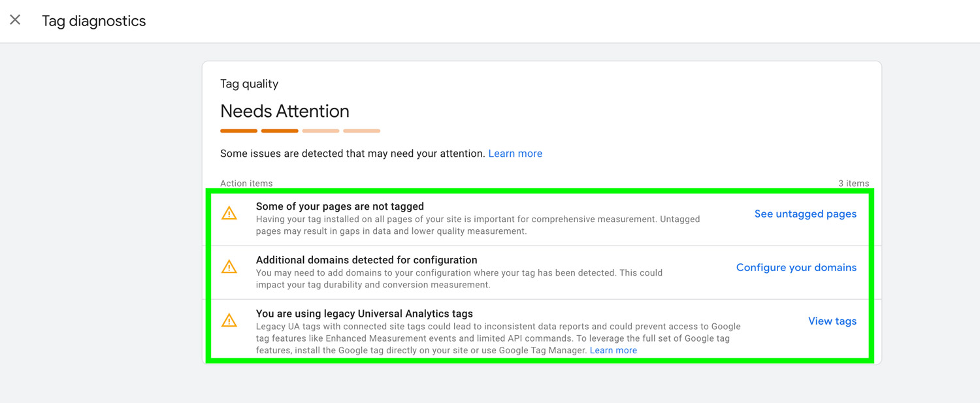Open Learn more link in legacy UA description
Screen dimensions: 980x403
613,350
